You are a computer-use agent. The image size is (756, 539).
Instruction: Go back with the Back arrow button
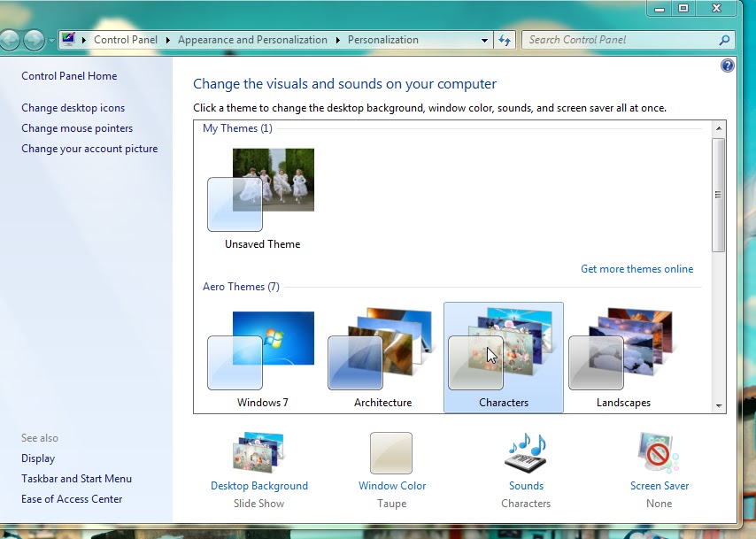(x=10, y=40)
